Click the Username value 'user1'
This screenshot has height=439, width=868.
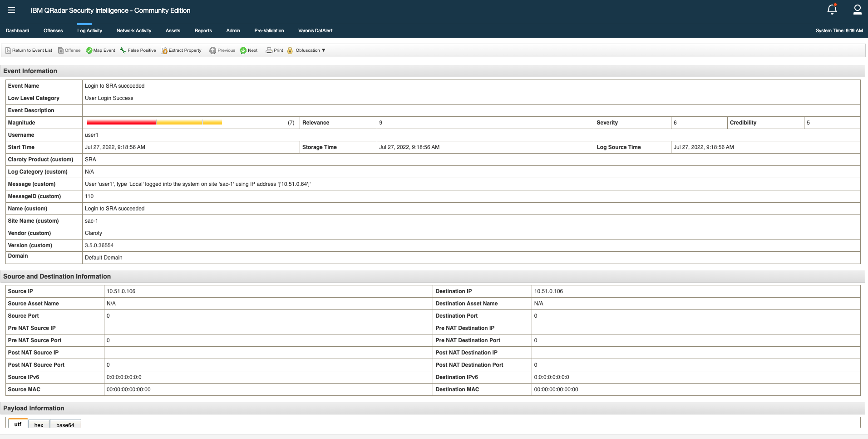(x=91, y=135)
